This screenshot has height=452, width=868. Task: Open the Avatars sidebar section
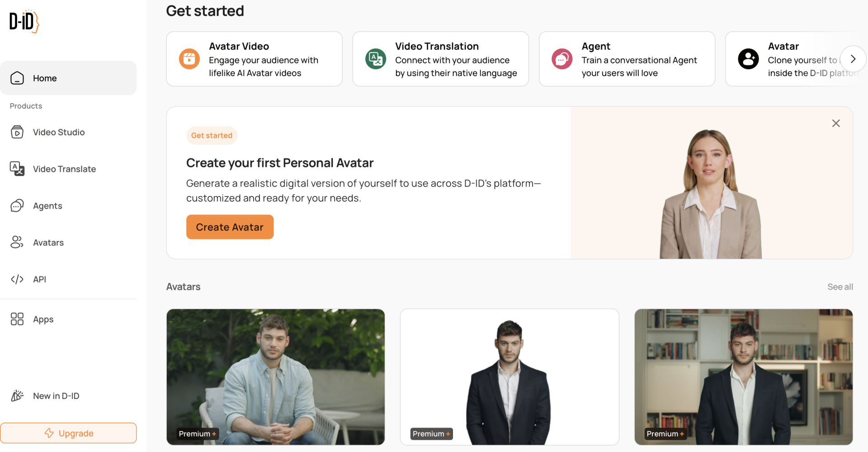48,243
